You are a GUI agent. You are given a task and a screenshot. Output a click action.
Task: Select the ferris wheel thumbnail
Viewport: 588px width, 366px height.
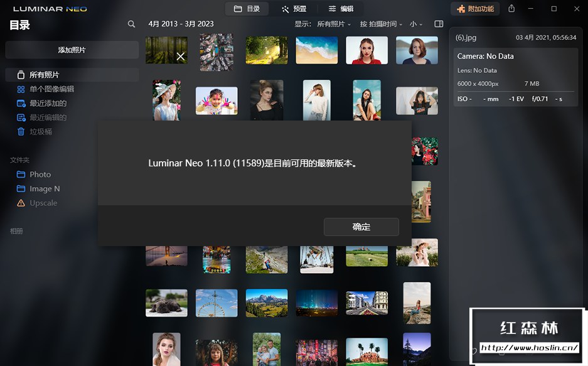tap(216, 303)
